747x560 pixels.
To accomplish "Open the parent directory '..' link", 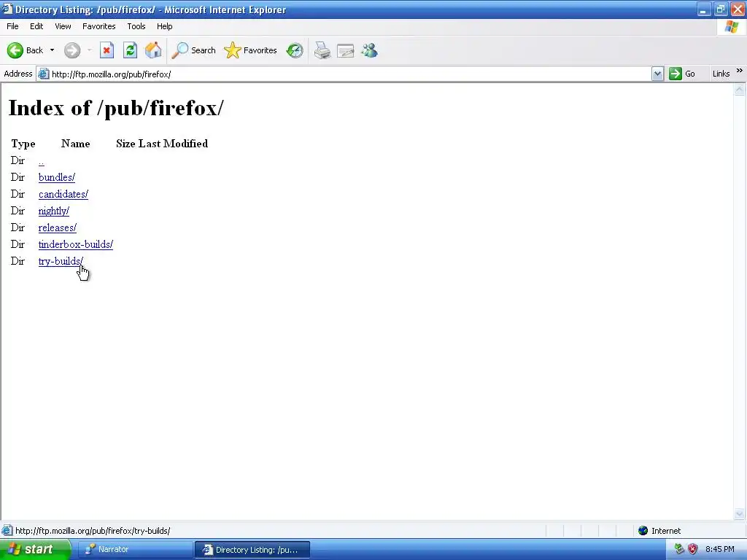I will [42, 161].
